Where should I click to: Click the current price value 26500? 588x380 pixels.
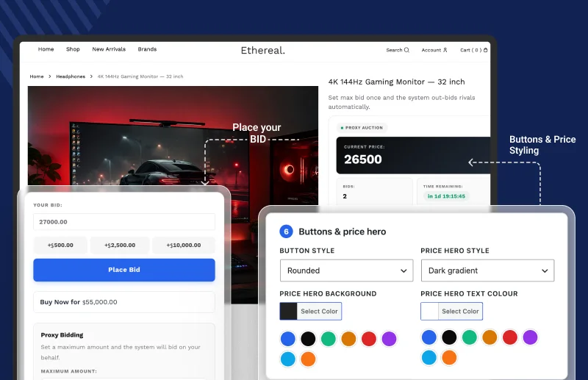363,159
